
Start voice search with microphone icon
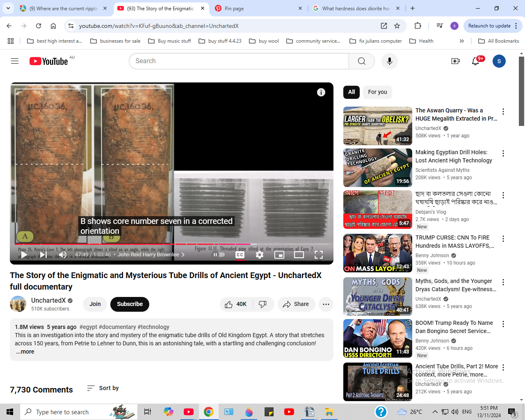[389, 61]
